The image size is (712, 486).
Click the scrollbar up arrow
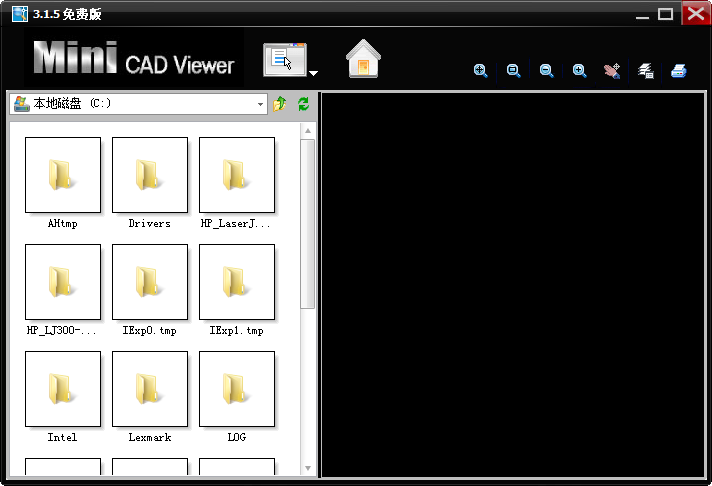(x=308, y=131)
